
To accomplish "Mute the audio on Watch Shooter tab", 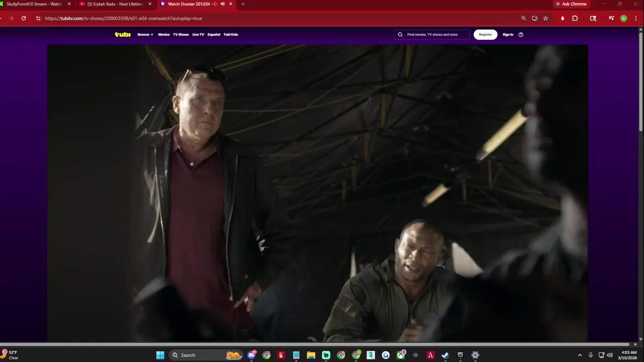I will (222, 4).
